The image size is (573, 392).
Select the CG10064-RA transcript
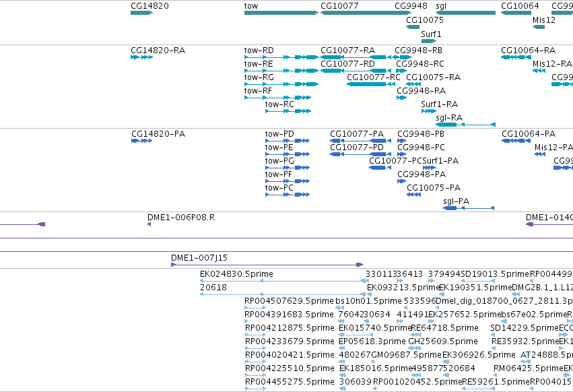(x=516, y=57)
